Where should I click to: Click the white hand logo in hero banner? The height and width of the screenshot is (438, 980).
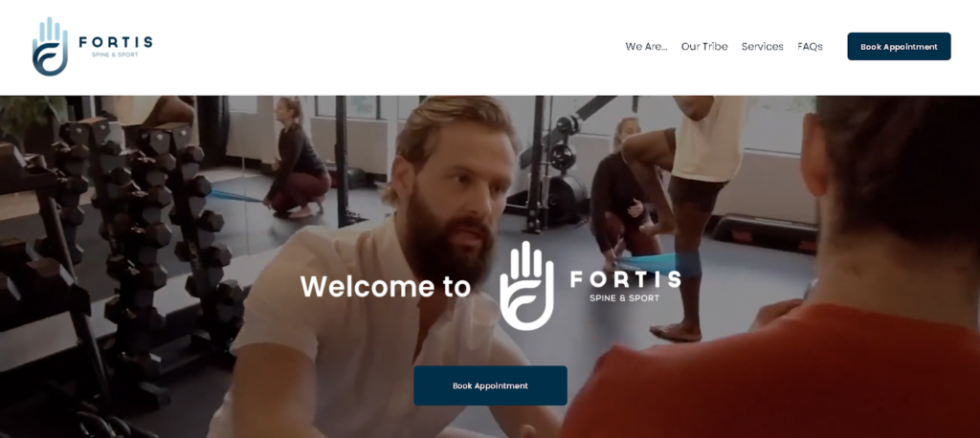526,286
